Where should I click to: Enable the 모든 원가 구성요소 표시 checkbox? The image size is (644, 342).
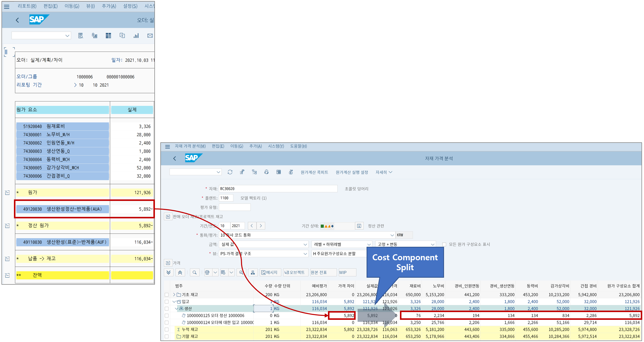click(x=444, y=245)
